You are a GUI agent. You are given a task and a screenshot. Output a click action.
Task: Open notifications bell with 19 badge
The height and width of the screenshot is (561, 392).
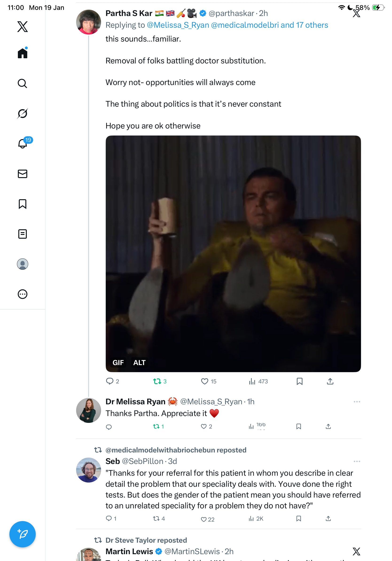pyautogui.click(x=23, y=144)
